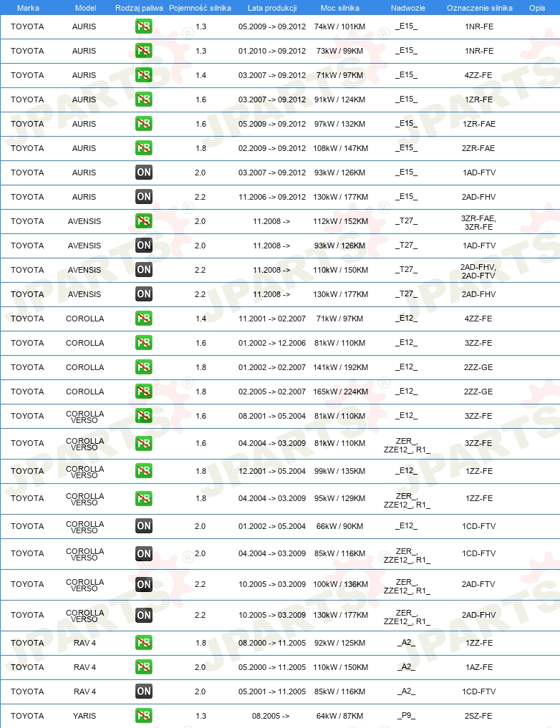Click the petrol icon in the Corolla 141kW / 192KM row
The image size is (560, 728).
pyautogui.click(x=144, y=367)
